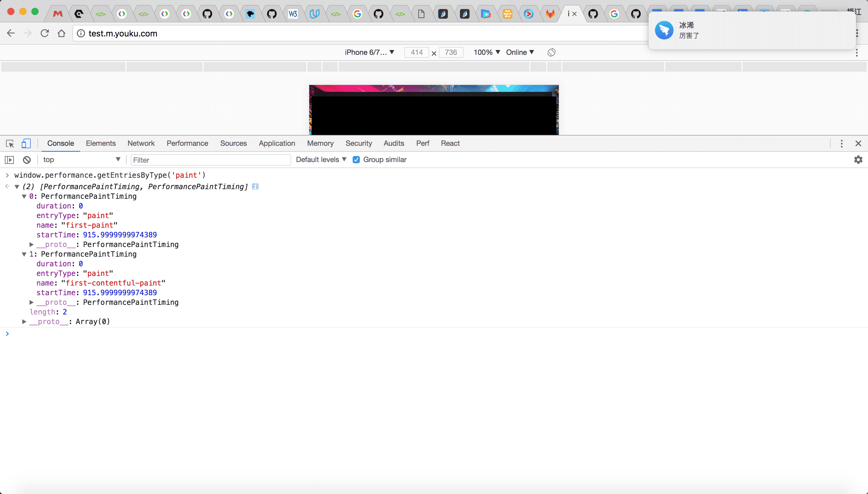Open the 100% zoom level dropdown
Viewport: 868px width, 494px height.
486,52
